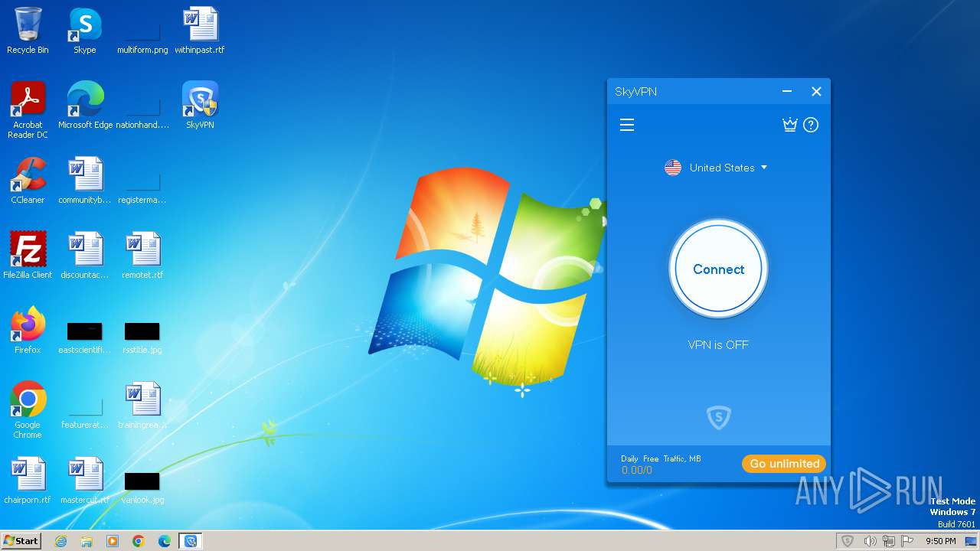
Task: Open Windows Explorer from the taskbar
Action: (x=87, y=541)
